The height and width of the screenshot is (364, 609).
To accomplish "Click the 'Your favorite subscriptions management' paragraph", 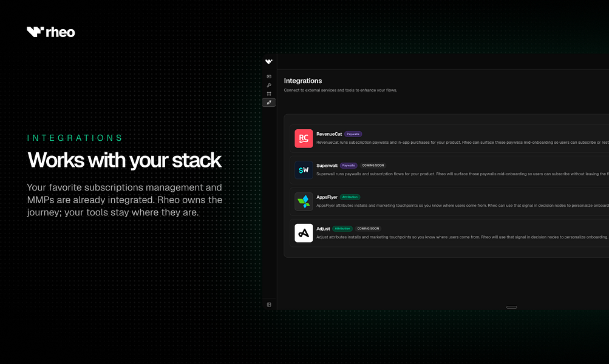I will 124,200.
